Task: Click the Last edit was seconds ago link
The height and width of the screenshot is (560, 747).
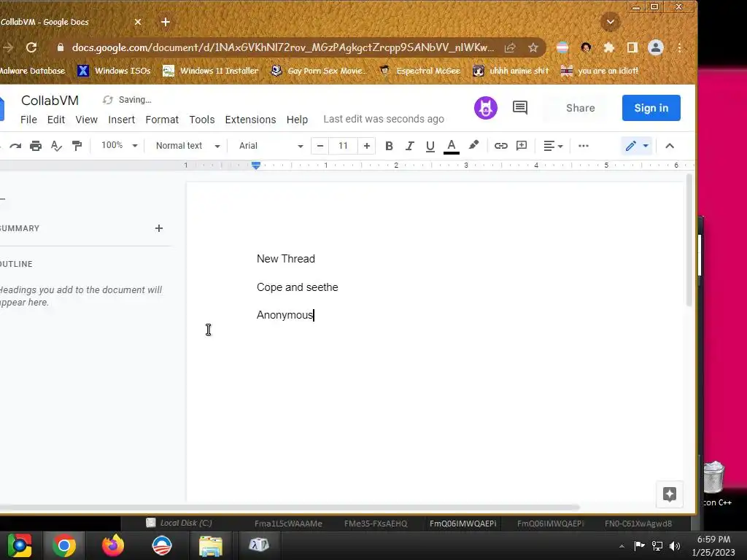Action: tap(384, 119)
